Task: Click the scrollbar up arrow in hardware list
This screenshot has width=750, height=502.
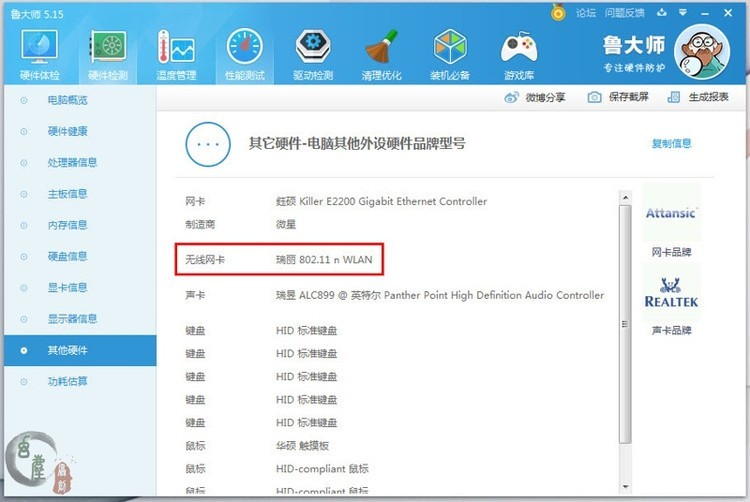Action: pyautogui.click(x=625, y=197)
